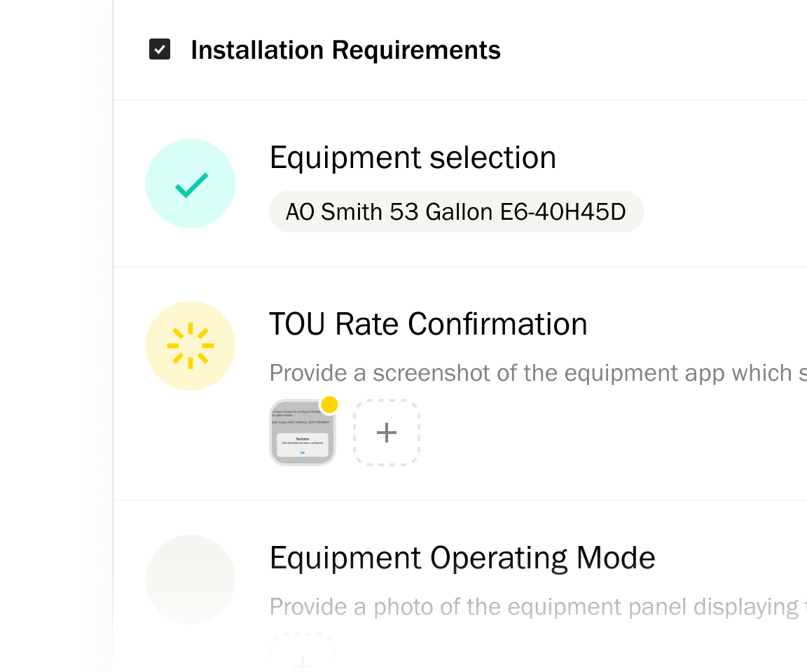Click the dark green left side panel
Image resolution: width=807 pixels, height=672 pixels.
pos(41,336)
